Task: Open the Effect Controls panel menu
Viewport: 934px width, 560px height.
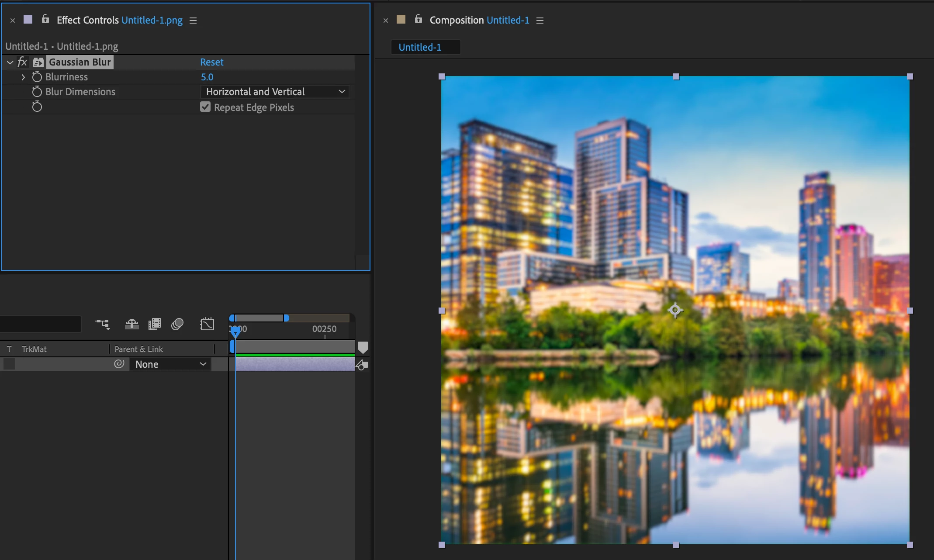Action: click(193, 21)
